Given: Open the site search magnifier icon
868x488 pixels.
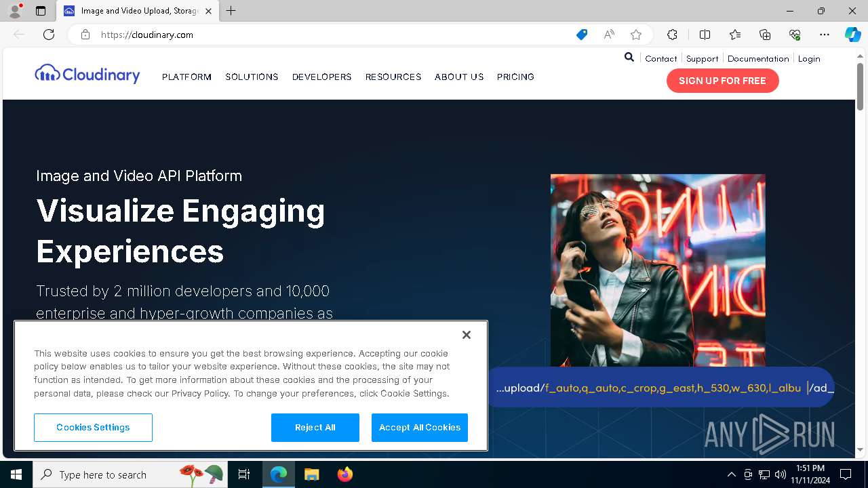Looking at the screenshot, I should point(629,58).
